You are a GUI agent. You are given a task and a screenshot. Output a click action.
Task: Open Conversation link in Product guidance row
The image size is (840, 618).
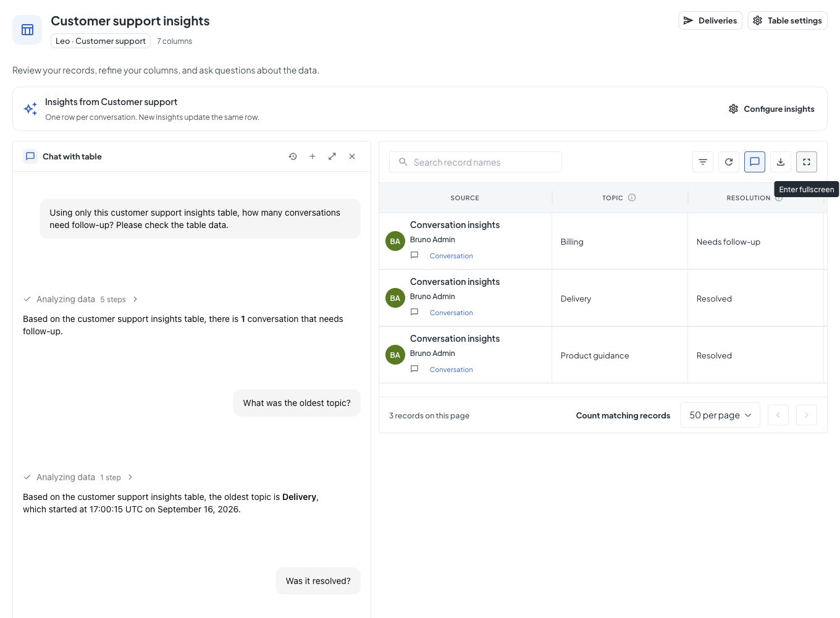point(451,370)
